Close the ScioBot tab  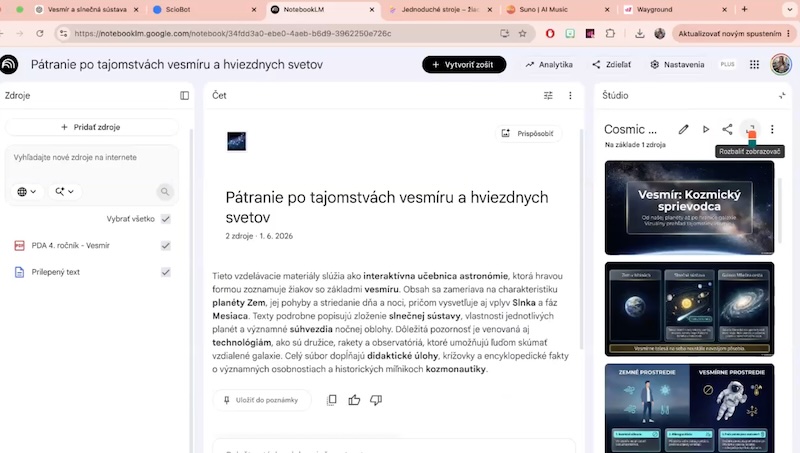tap(254, 9)
